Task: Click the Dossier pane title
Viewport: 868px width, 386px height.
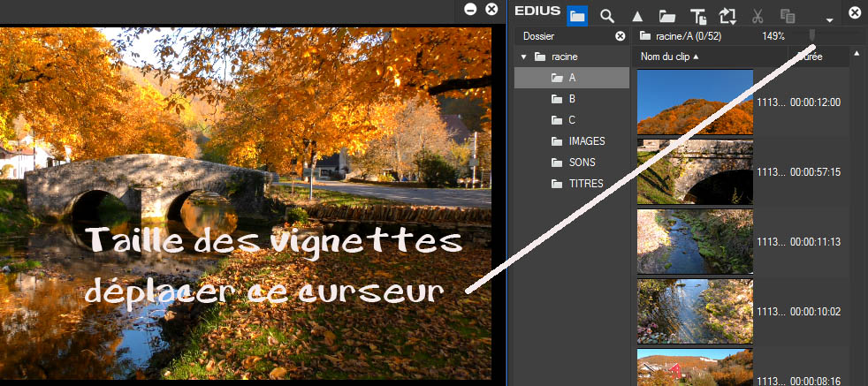Action: [x=538, y=36]
